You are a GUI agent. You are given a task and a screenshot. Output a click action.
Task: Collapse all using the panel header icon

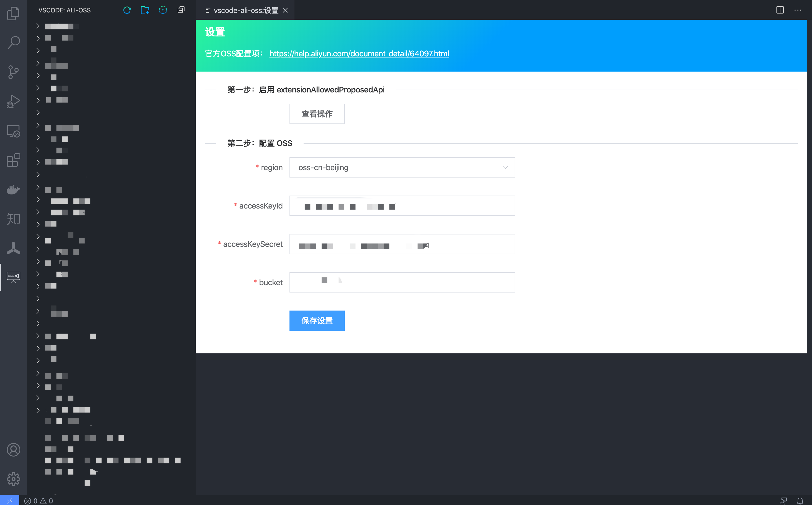coord(181,10)
